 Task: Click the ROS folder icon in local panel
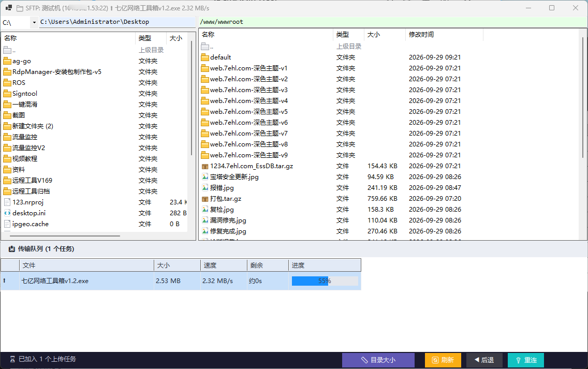pos(7,83)
